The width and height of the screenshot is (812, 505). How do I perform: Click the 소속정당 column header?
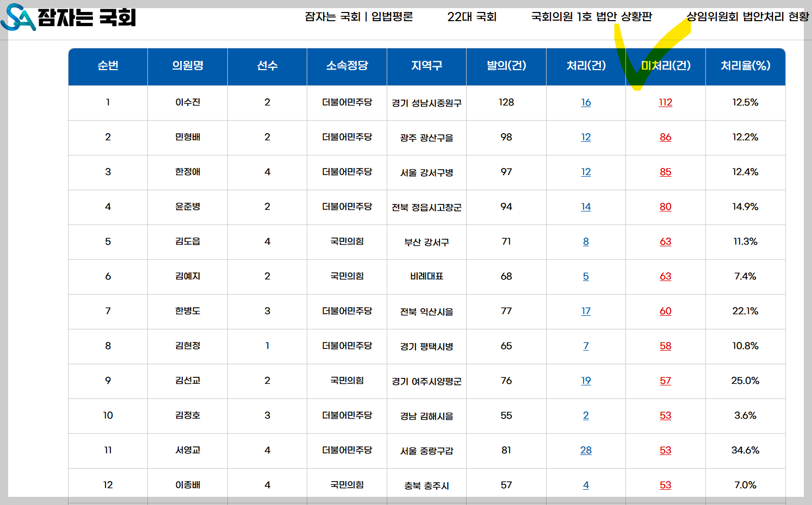[347, 66]
